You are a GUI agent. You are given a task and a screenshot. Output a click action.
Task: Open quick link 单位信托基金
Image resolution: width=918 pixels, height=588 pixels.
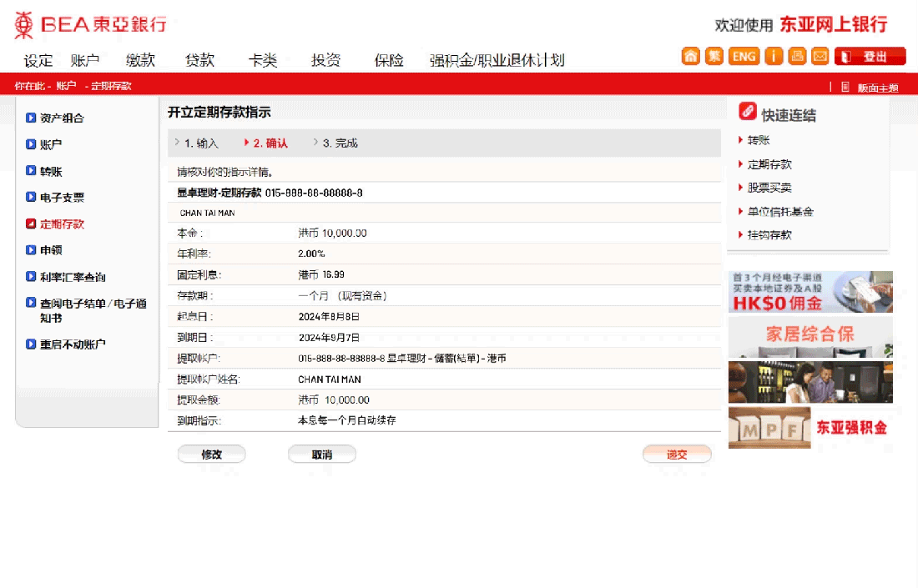click(x=780, y=212)
